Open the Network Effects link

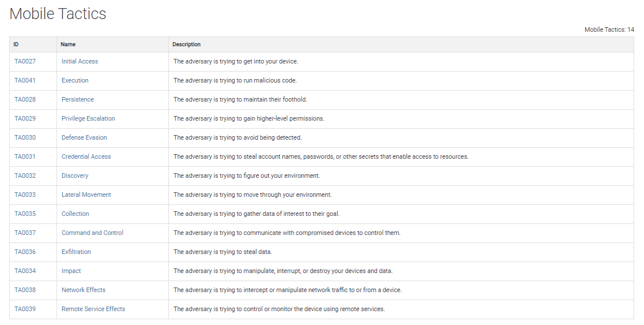(x=84, y=290)
